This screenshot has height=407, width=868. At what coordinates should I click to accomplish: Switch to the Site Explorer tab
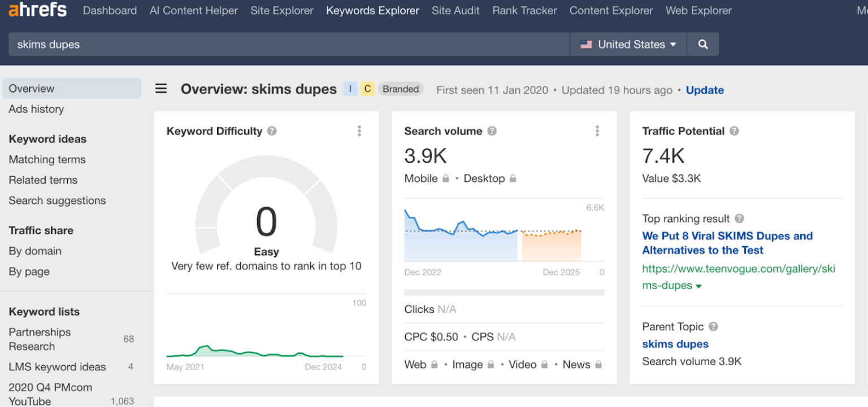pyautogui.click(x=281, y=10)
